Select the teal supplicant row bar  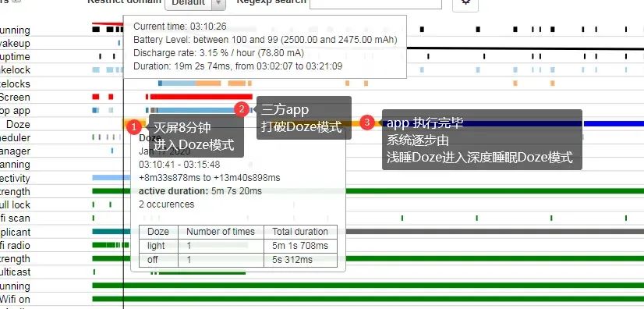111,231
